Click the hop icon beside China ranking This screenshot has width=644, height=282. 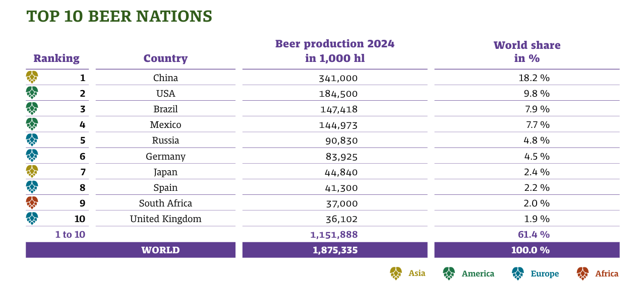coord(32,77)
